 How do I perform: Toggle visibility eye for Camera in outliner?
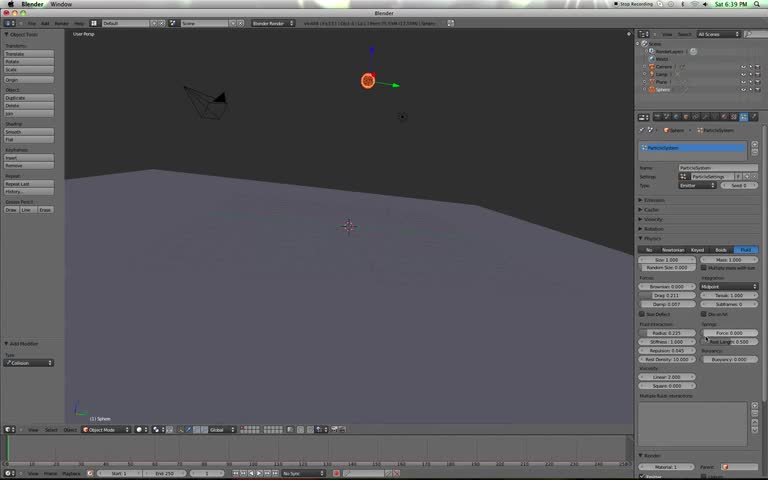(743, 67)
